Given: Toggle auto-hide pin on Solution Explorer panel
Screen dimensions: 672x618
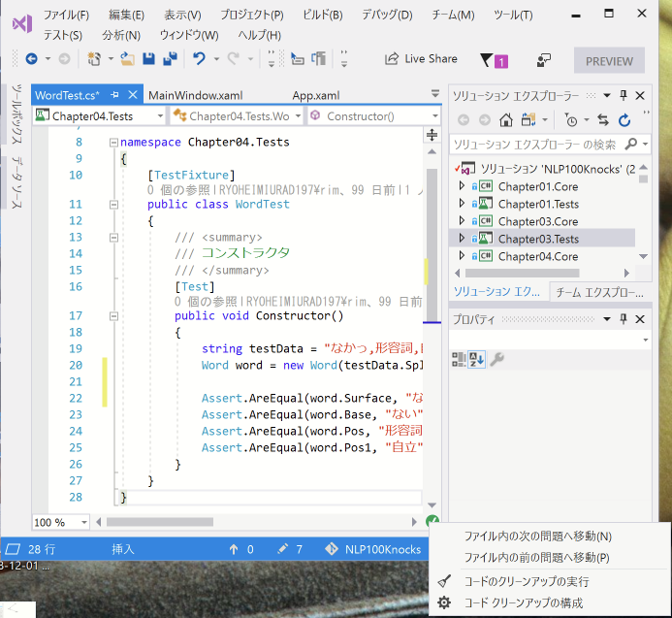Looking at the screenshot, I should [x=624, y=95].
